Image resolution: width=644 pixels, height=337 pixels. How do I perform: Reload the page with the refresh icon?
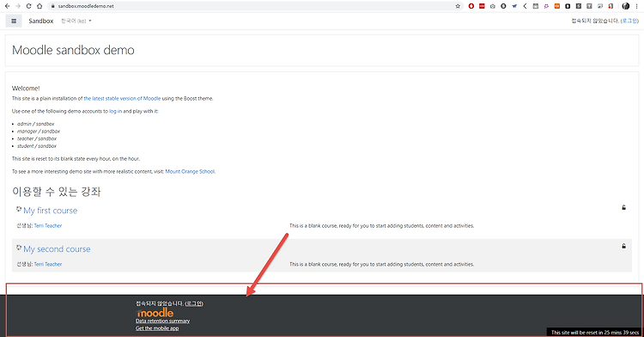coord(28,6)
